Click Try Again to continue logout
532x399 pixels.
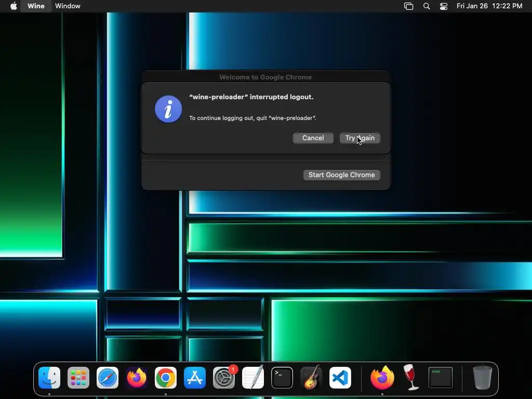[360, 138]
